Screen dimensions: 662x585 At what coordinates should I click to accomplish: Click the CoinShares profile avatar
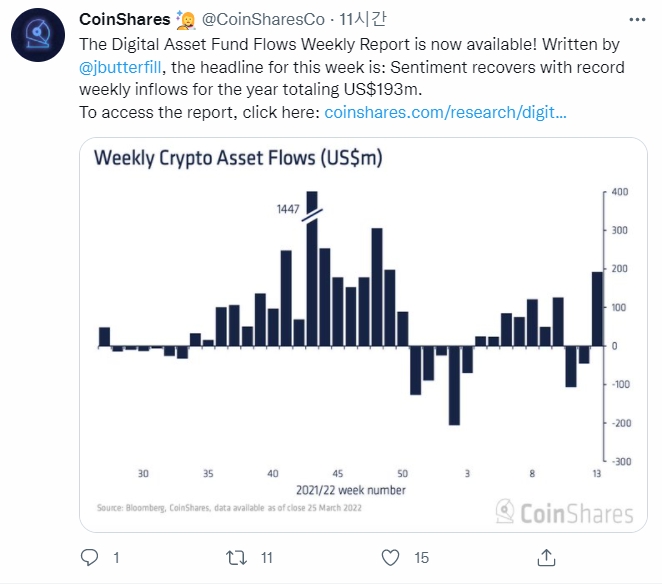[x=38, y=41]
